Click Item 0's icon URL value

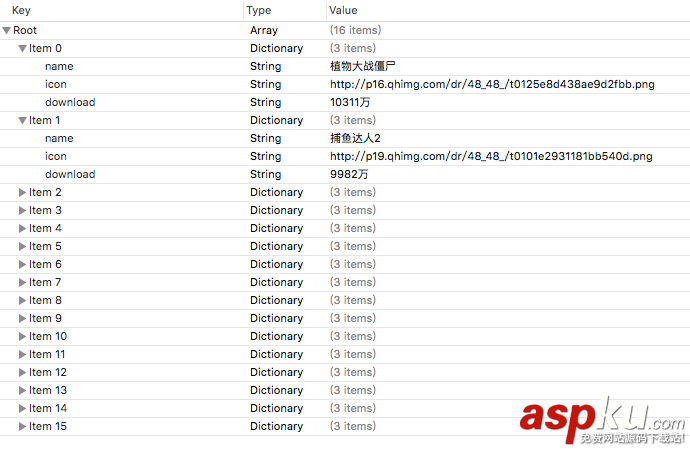pos(492,84)
